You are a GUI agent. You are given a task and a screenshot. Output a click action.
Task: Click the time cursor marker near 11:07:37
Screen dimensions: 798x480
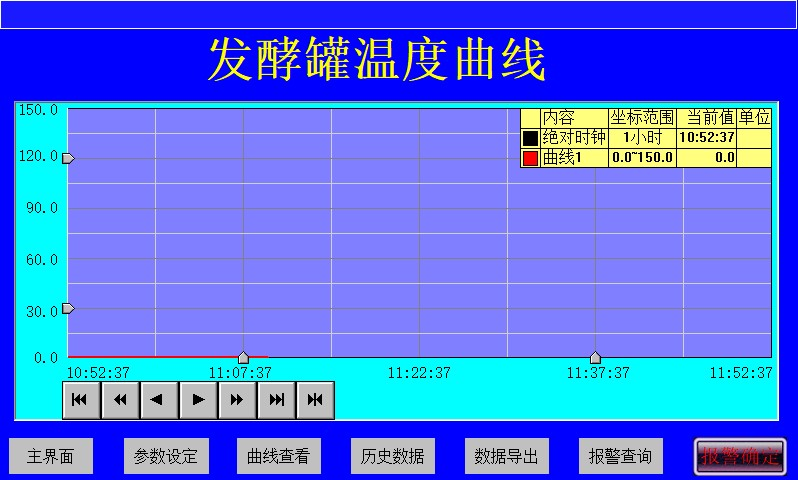(243, 357)
